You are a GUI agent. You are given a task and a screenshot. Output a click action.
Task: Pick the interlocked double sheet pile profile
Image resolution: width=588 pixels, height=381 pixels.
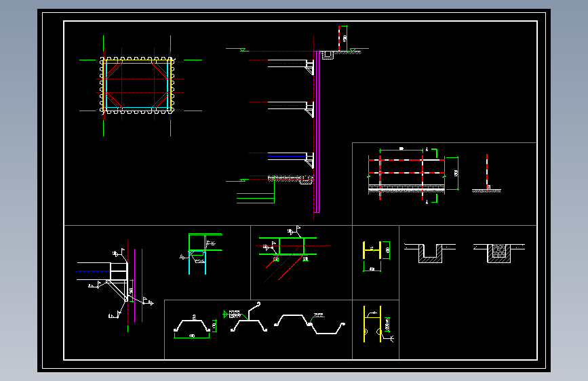click(310, 324)
